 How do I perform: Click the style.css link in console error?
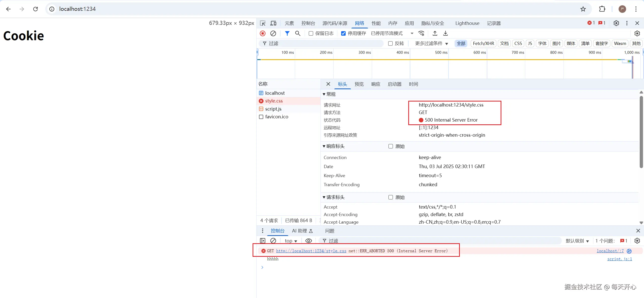click(311, 251)
